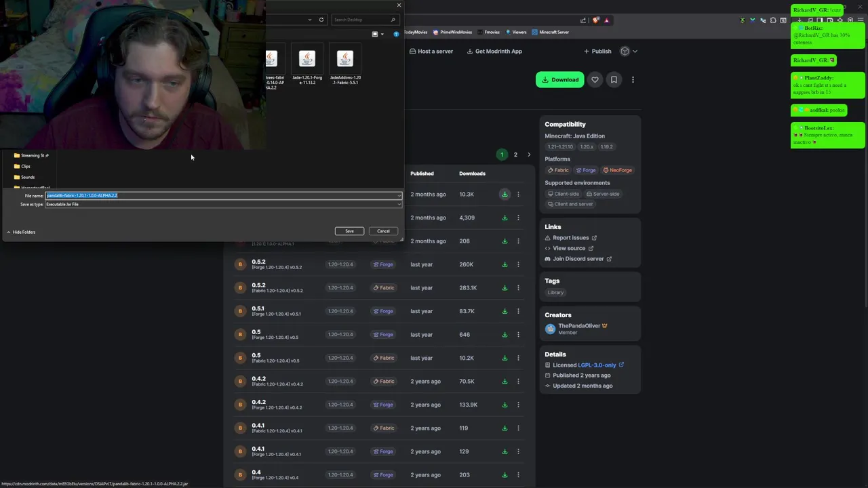Go to pagination page 2
This screenshot has height=488, width=868.
pyautogui.click(x=515, y=155)
